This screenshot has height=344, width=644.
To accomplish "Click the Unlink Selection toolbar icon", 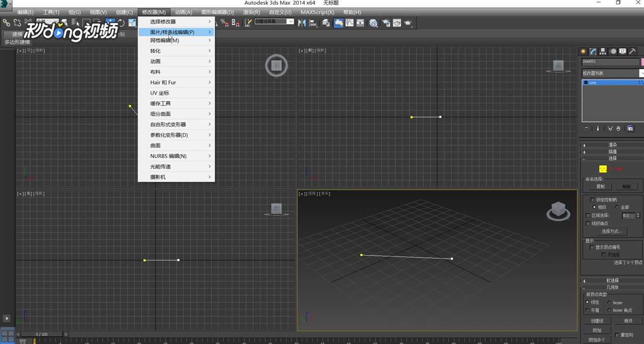I will [x=17, y=23].
